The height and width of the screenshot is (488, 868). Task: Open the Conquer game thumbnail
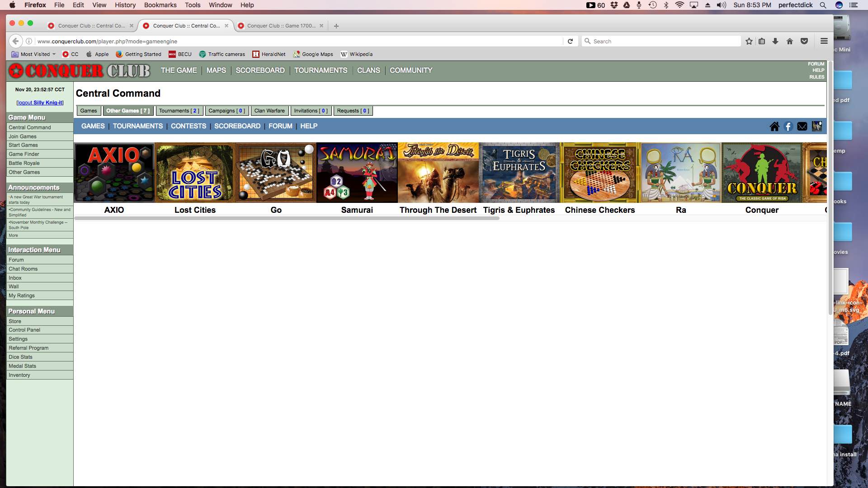762,173
